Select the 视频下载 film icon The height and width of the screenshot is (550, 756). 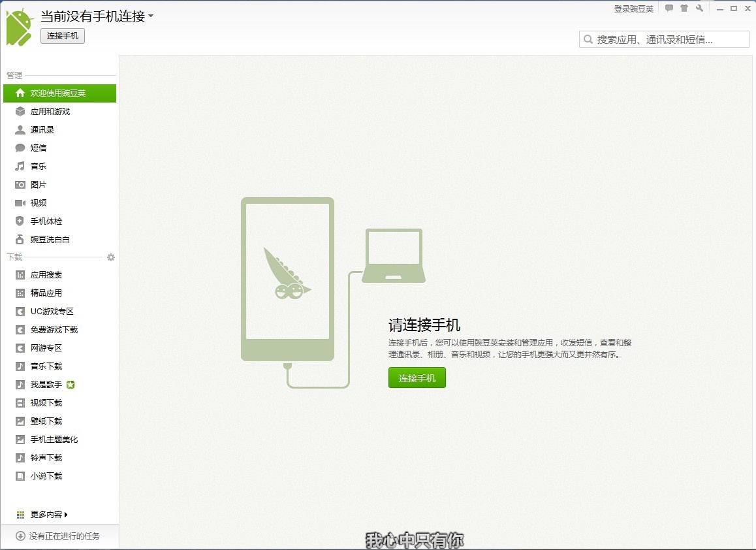(20, 403)
